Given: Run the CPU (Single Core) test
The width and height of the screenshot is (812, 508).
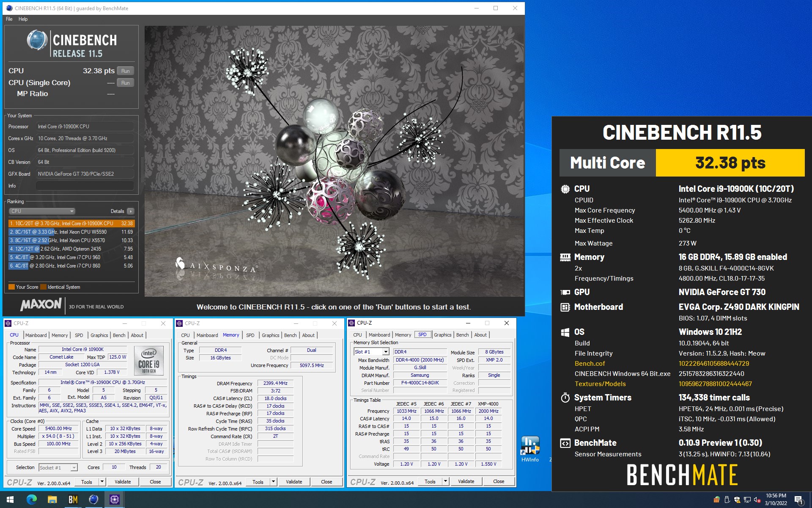Looking at the screenshot, I should [x=126, y=83].
